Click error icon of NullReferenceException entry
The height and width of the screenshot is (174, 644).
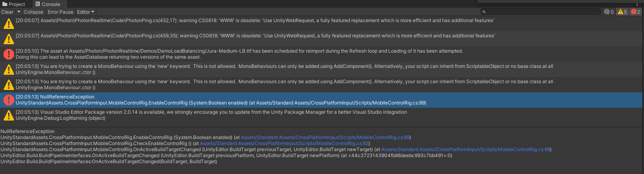[8, 100]
